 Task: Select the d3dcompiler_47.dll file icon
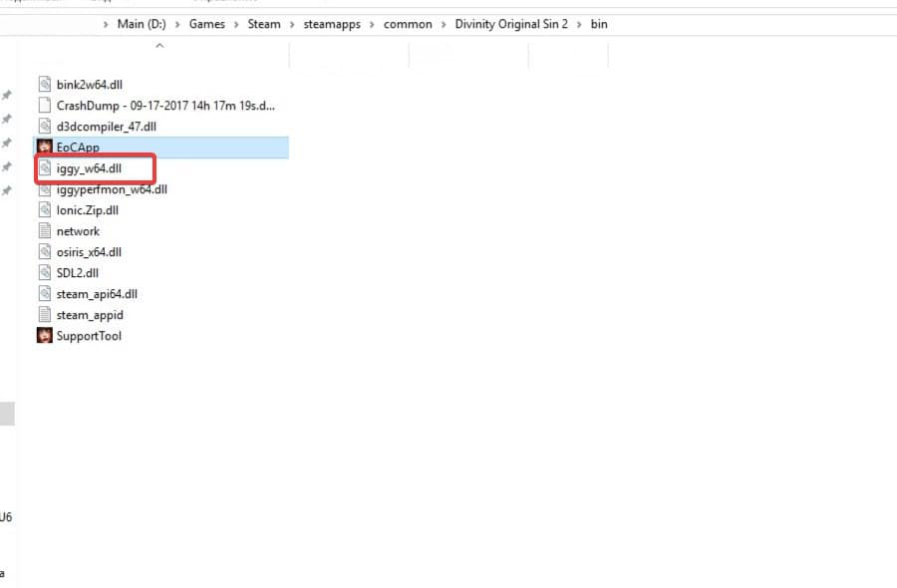(45, 126)
